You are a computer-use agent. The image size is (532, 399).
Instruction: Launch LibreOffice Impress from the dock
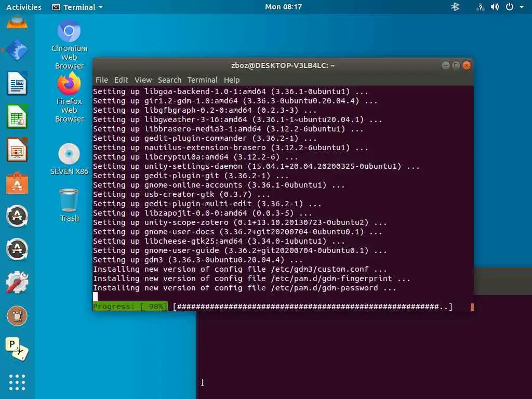[17, 150]
